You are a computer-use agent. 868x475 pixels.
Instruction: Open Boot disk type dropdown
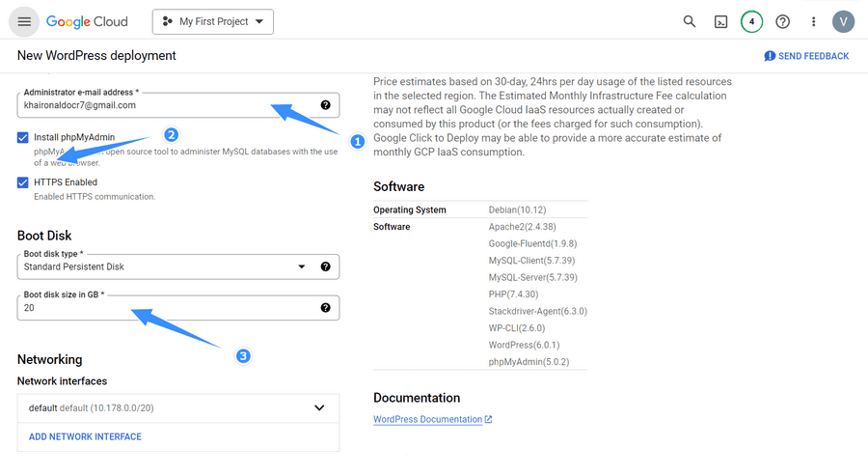[x=178, y=266]
